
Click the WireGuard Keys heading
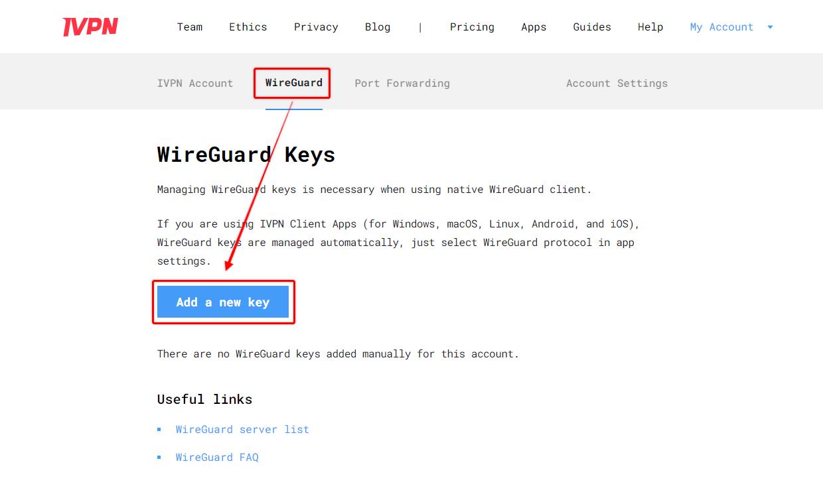pyautogui.click(x=246, y=155)
